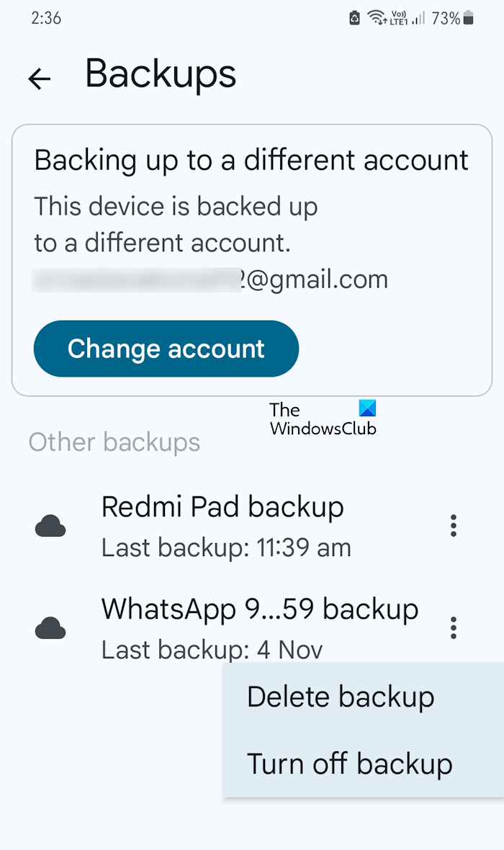Image resolution: width=504 pixels, height=850 pixels.
Task: Click the cloud icon beside Redmi Pad backup
Action: tap(50, 527)
